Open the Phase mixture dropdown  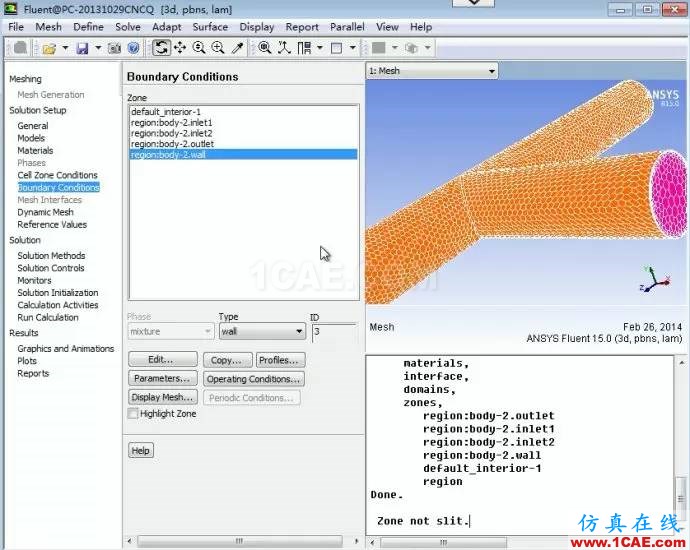click(x=171, y=331)
